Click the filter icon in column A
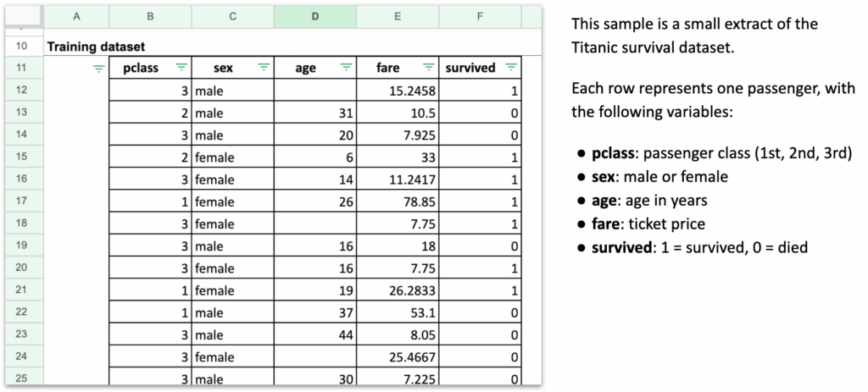The height and width of the screenshot is (392, 868). click(99, 69)
